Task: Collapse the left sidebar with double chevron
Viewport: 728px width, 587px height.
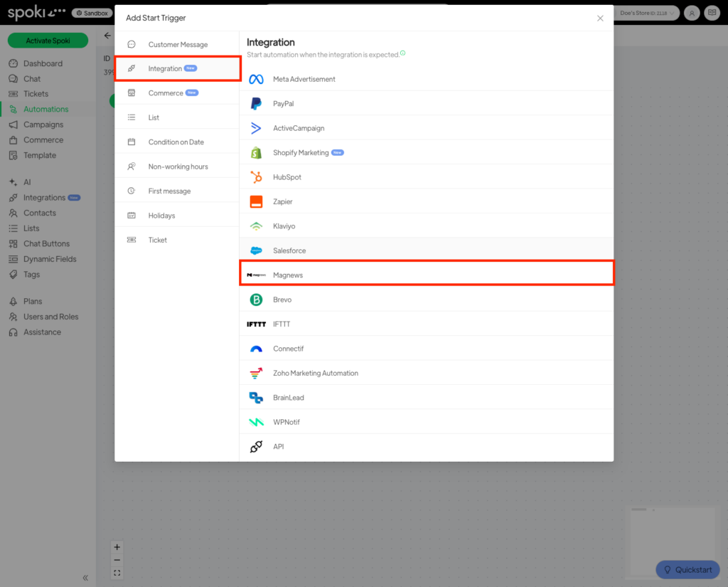Action: [85, 578]
